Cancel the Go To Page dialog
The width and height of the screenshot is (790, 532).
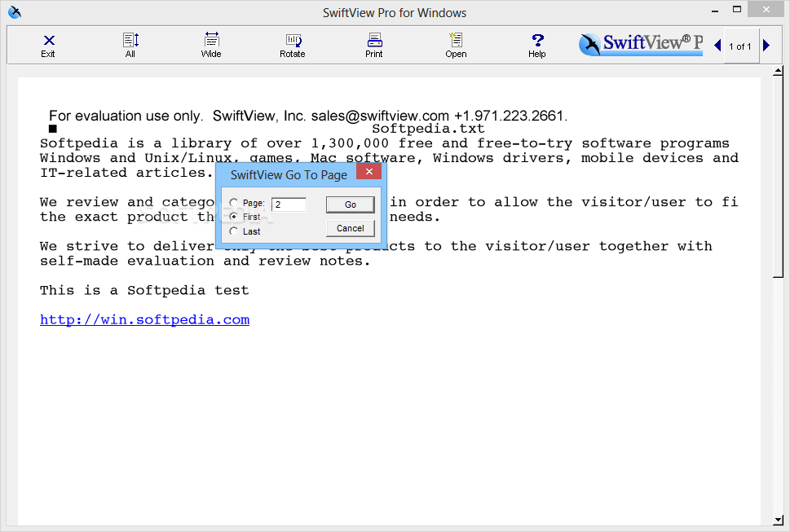pyautogui.click(x=350, y=228)
